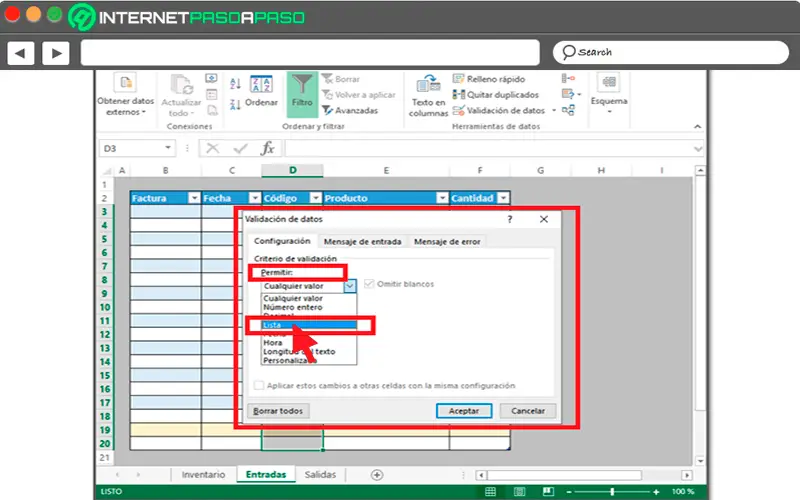Screen dimensions: 800x500
Task: Open Validación de datos dropdown arrow
Action: point(554,110)
